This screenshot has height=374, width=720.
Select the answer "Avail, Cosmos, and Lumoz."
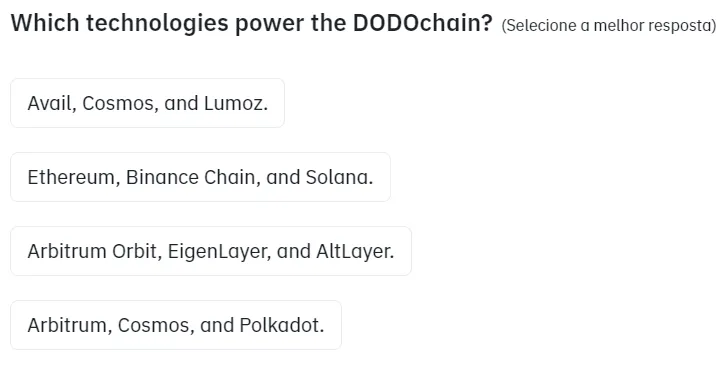[x=147, y=103]
